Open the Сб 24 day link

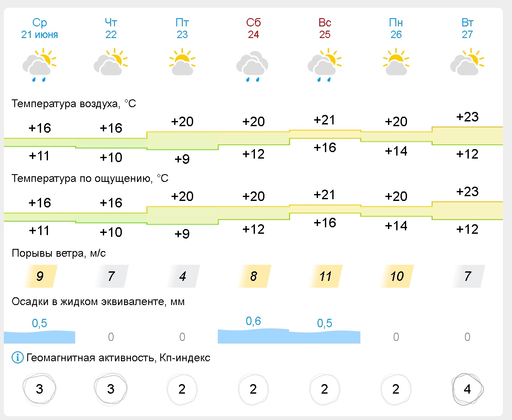point(253,29)
